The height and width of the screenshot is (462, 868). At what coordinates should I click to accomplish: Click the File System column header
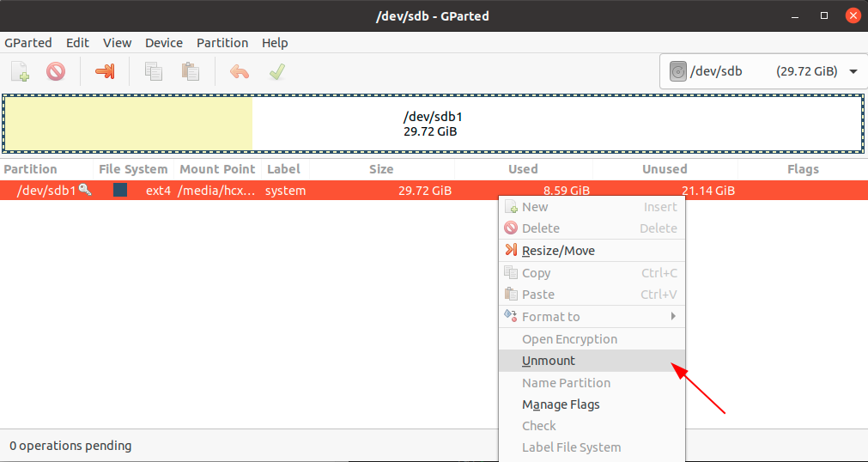pyautogui.click(x=133, y=169)
